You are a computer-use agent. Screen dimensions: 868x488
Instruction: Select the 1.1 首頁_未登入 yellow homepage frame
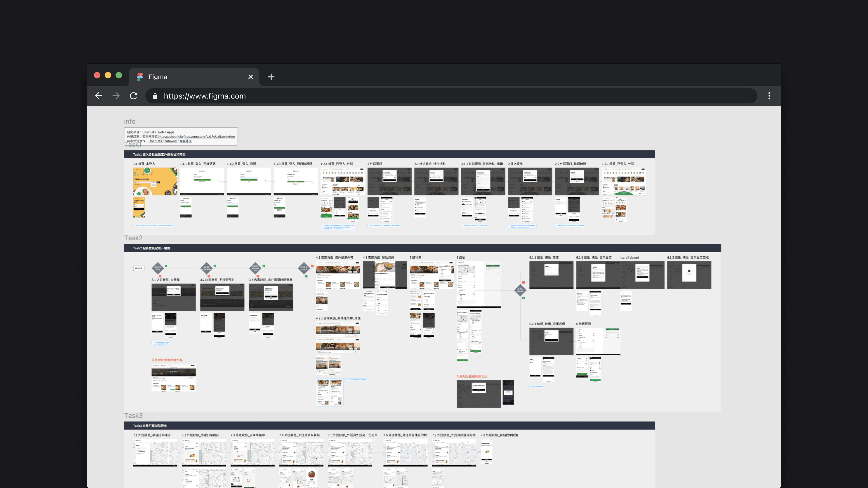coord(155,181)
